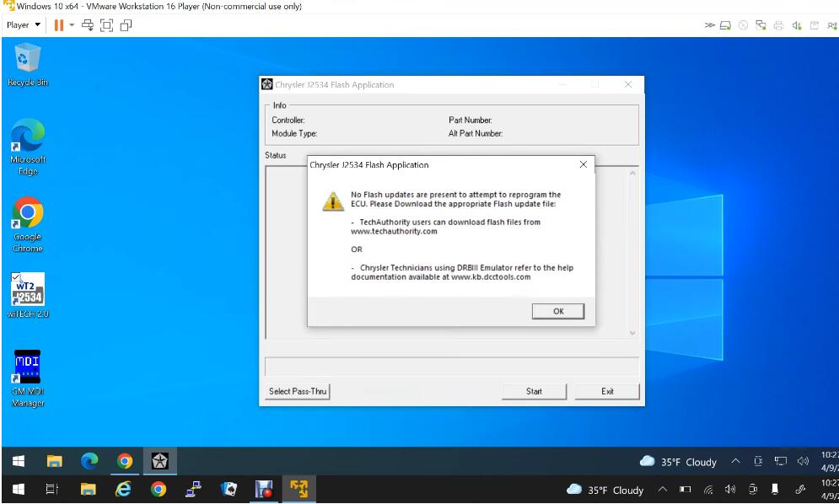The width and height of the screenshot is (839, 504).
Task: Select the Google Chrome desktop shortcut
Action: coord(28,225)
